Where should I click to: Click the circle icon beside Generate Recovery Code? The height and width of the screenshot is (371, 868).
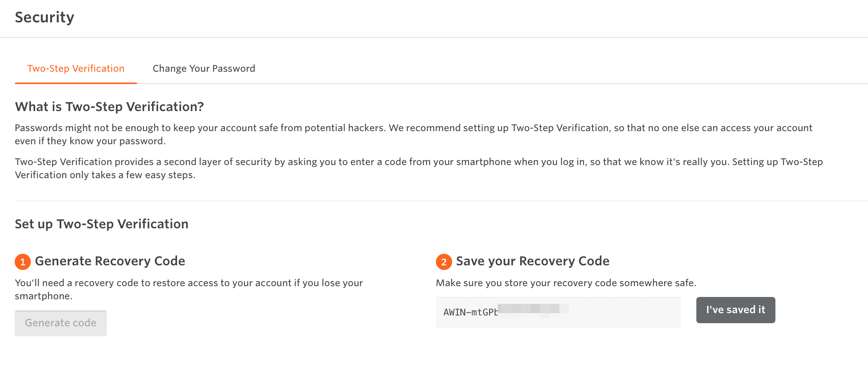[23, 261]
